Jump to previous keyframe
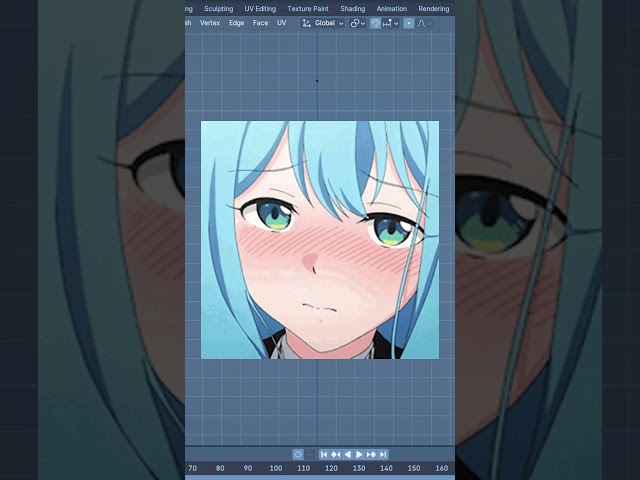640x480 pixels. tap(336, 454)
